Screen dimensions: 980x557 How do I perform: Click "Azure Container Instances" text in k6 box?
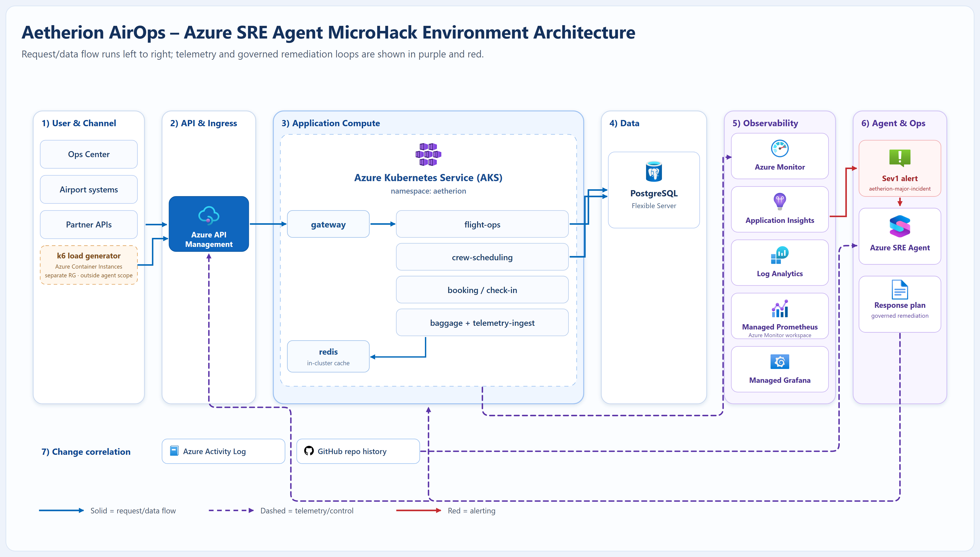click(89, 267)
